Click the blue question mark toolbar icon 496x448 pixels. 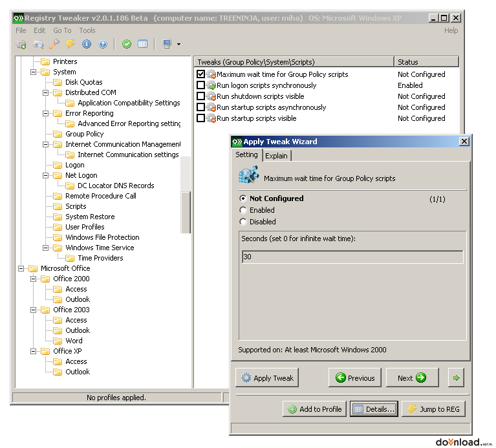pos(103,44)
